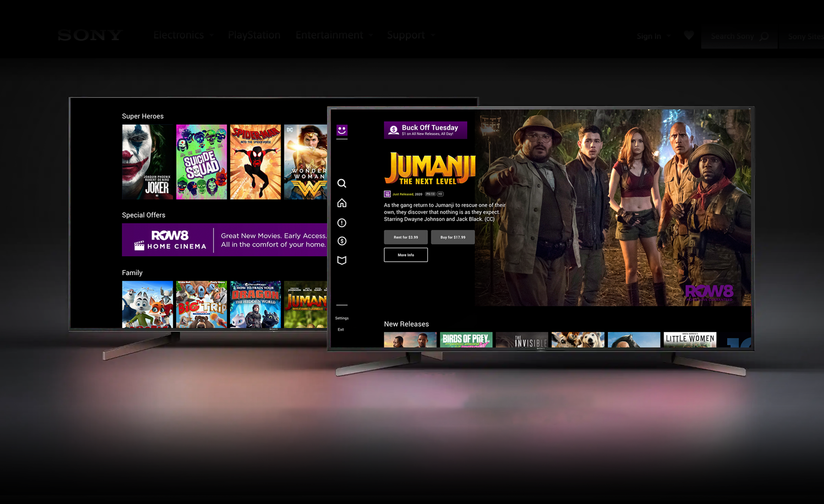Select the Wonder Woman poster
The height and width of the screenshot is (504, 824).
pos(306,162)
